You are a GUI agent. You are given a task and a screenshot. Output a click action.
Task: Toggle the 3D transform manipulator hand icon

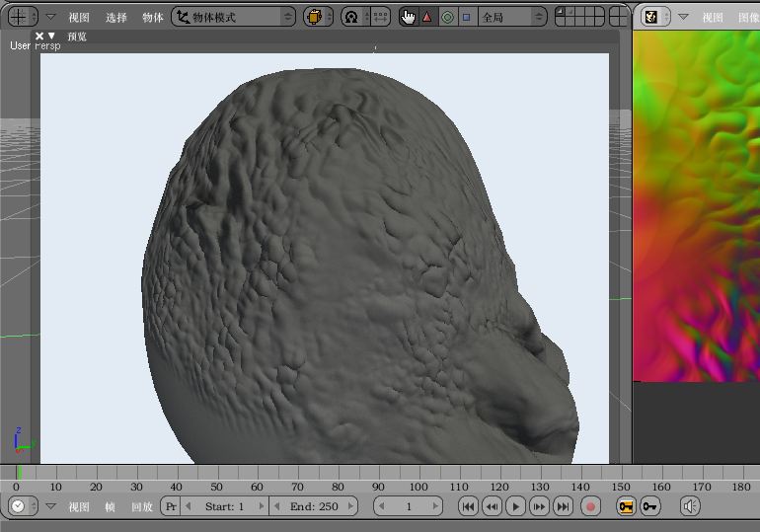pos(409,17)
